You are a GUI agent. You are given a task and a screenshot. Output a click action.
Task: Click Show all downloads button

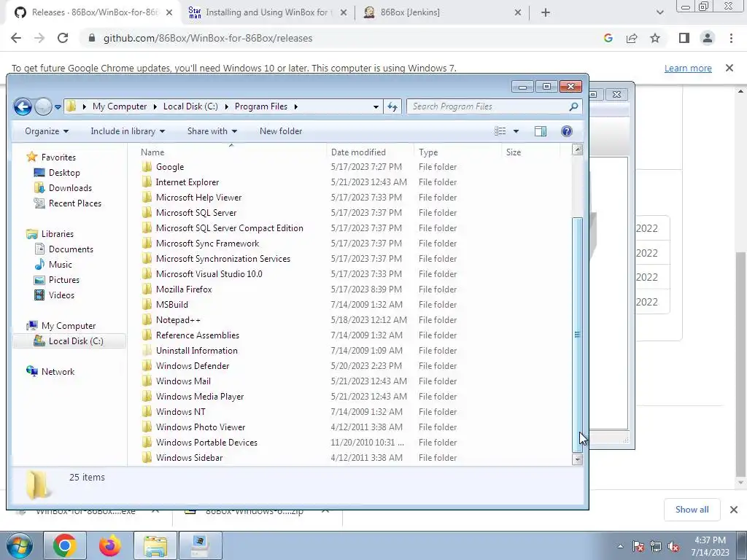pyautogui.click(x=692, y=510)
